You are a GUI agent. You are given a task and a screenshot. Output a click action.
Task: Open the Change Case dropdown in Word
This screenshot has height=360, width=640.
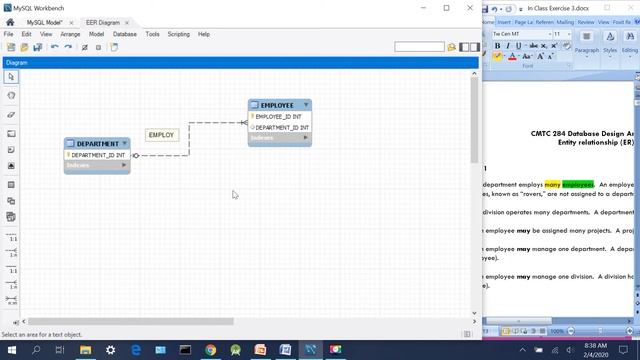pyautogui.click(x=527, y=57)
